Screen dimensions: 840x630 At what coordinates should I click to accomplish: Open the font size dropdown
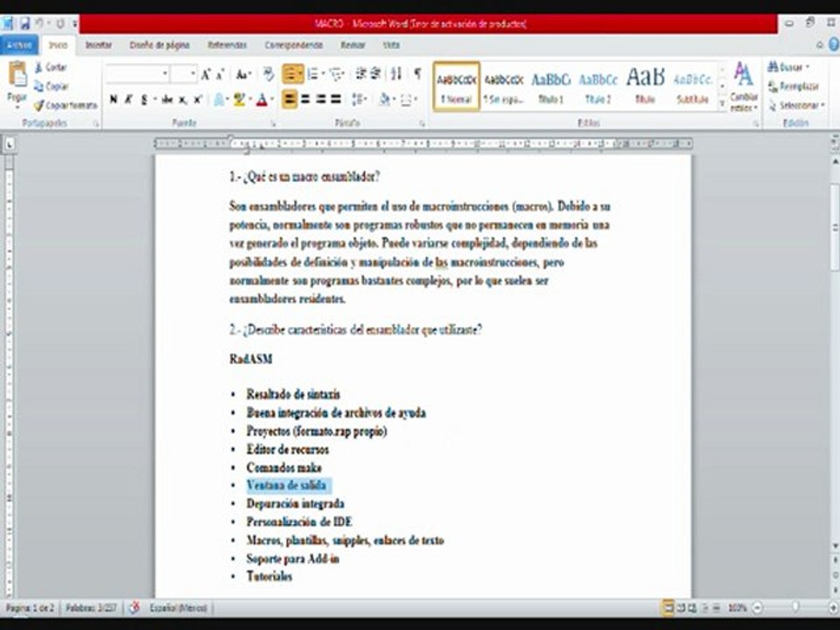[x=193, y=73]
